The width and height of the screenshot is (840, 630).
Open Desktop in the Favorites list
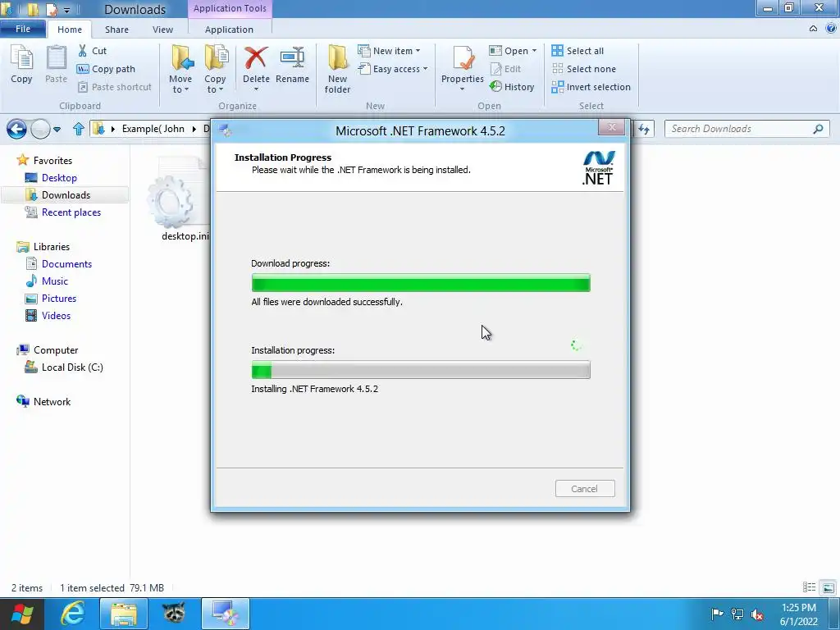click(x=59, y=178)
